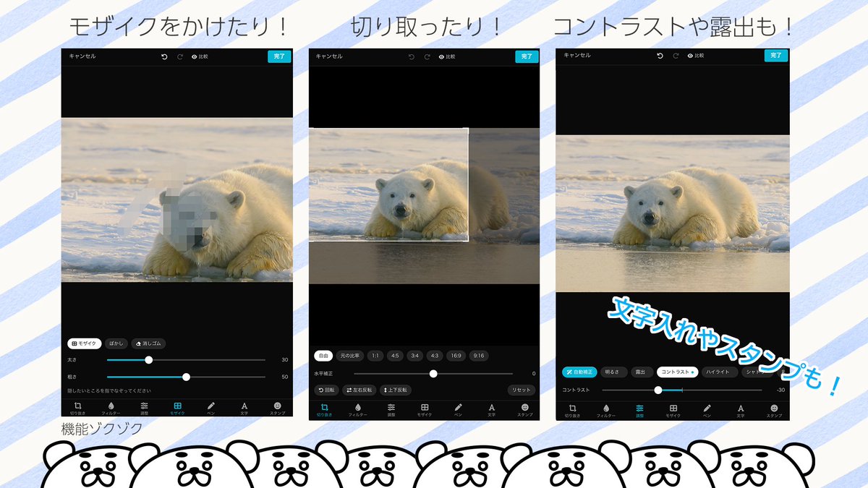The height and width of the screenshot is (488, 868).
Task: Open スタンプ stamp tool in crop screen
Action: (x=524, y=411)
